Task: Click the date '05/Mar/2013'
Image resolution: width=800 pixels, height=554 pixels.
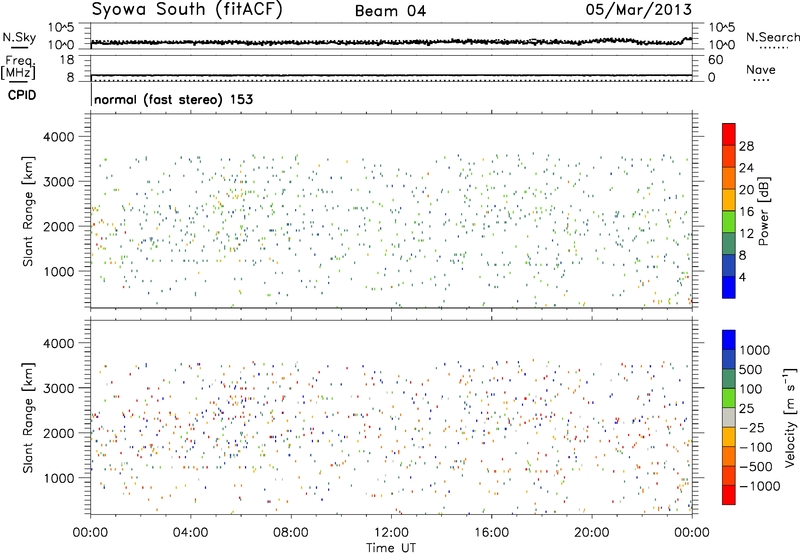Action: click(x=639, y=9)
